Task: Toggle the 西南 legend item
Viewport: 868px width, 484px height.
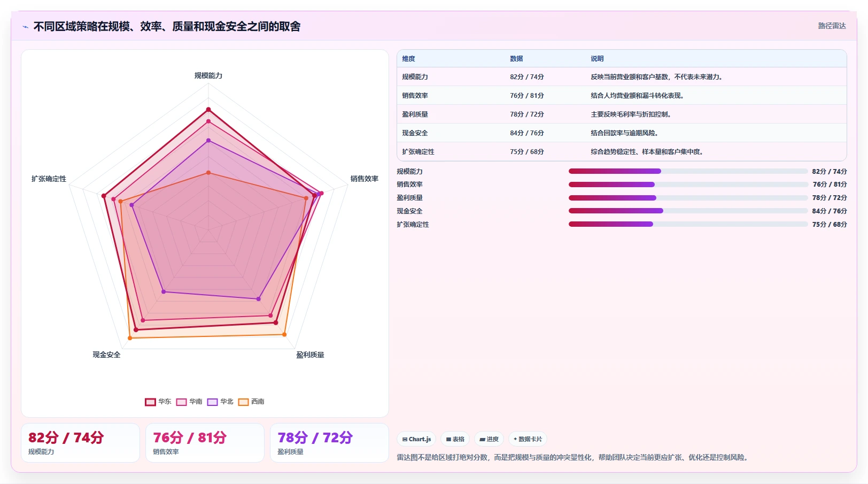Action: coord(251,402)
